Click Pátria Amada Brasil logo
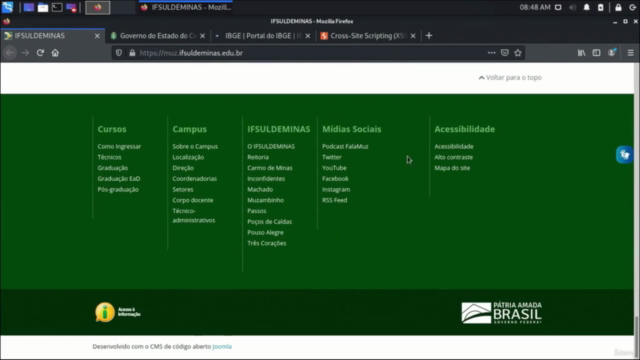Viewport: 640px width, 360px height. [502, 313]
